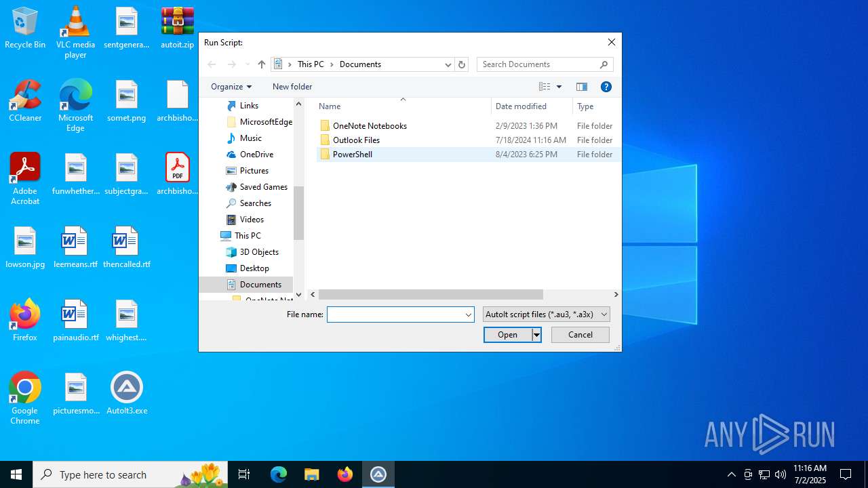Click the file list horizontal scrollbar

point(431,295)
